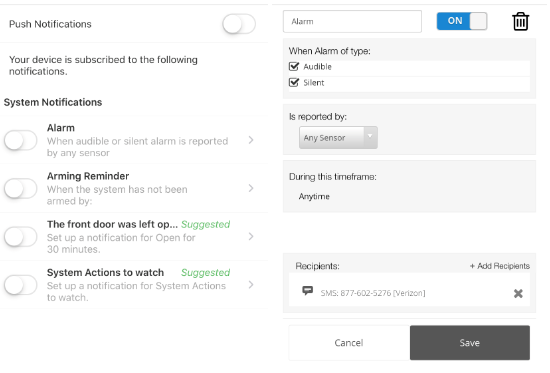This screenshot has height=373, width=550.
Task: Click the Alarm name input field
Action: pos(352,21)
